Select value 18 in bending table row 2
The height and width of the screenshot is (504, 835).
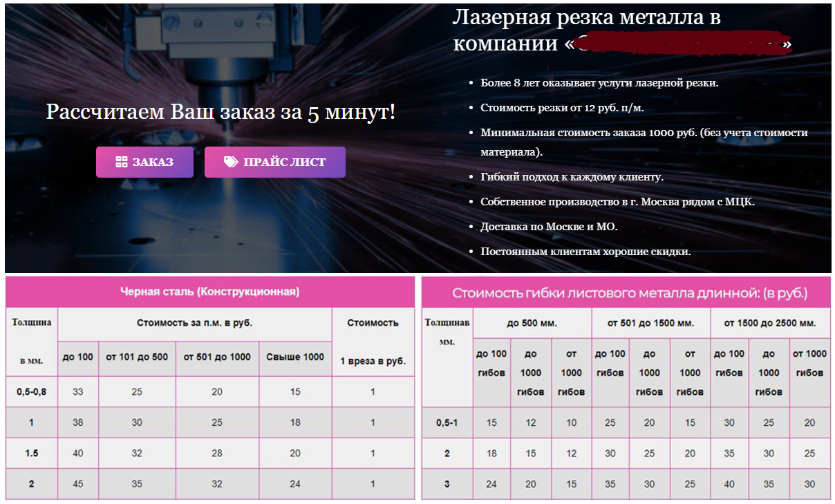491,454
